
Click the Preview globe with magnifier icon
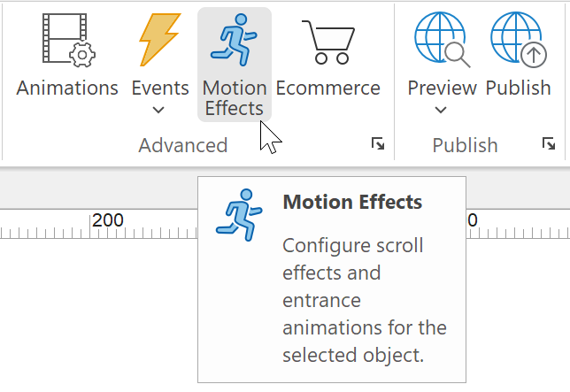[443, 40]
